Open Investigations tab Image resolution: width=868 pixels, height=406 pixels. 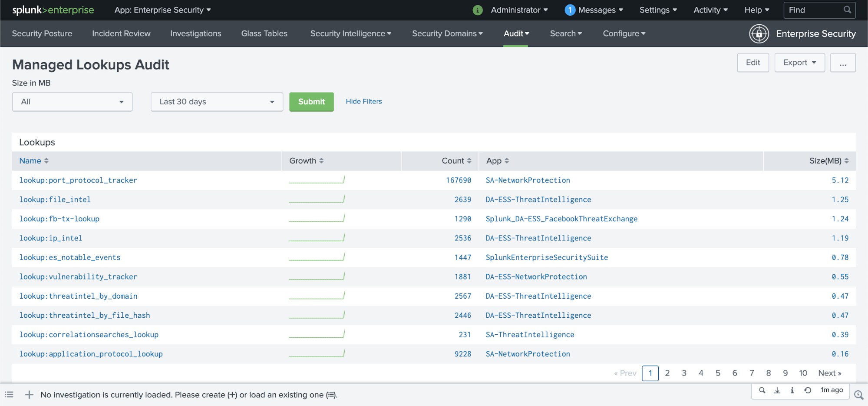[x=195, y=33]
